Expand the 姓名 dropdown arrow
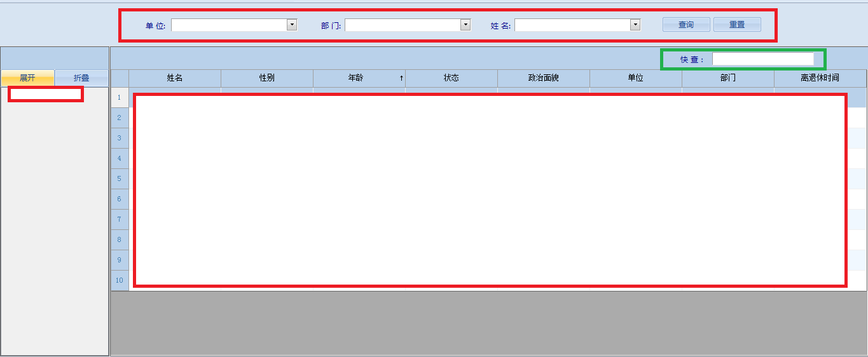 point(635,25)
